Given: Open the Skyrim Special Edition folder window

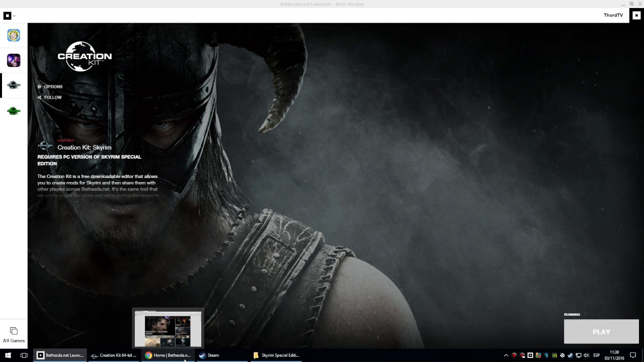Looking at the screenshot, I should pos(276,355).
